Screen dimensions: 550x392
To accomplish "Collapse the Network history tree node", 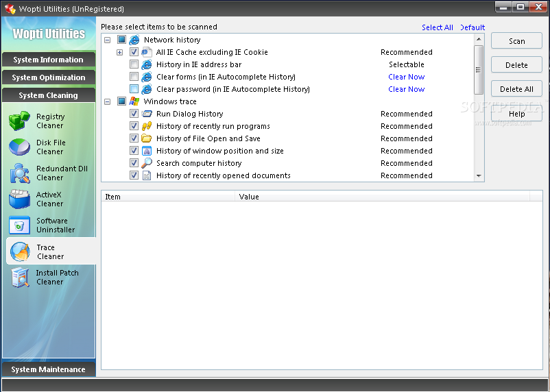I will pos(108,40).
